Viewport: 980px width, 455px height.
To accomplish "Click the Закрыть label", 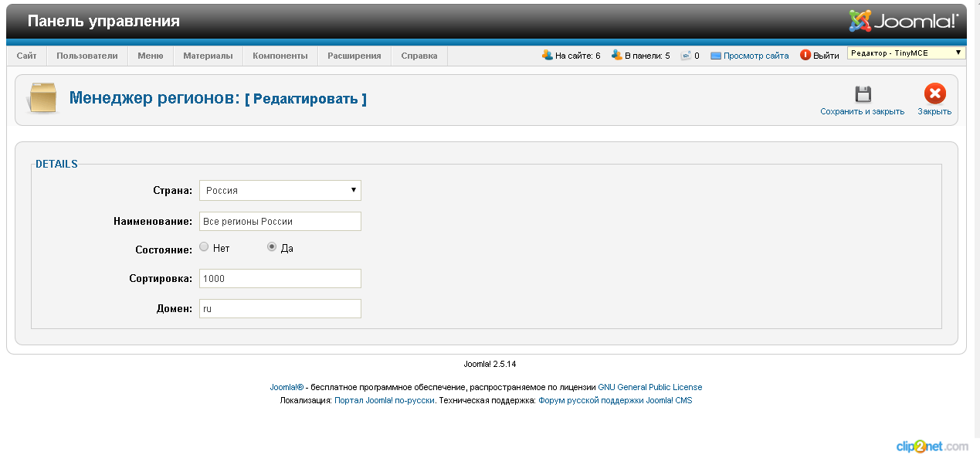I will click(934, 111).
